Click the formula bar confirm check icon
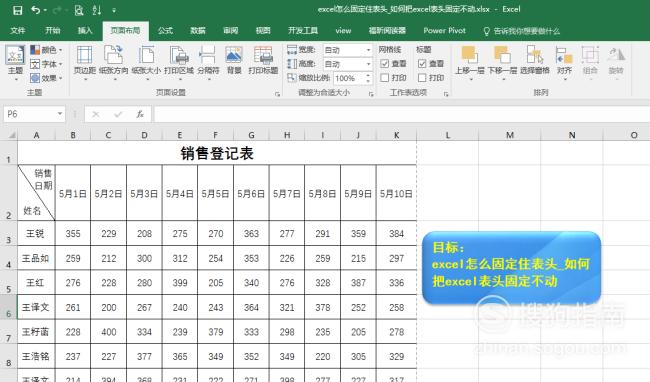 (x=118, y=114)
